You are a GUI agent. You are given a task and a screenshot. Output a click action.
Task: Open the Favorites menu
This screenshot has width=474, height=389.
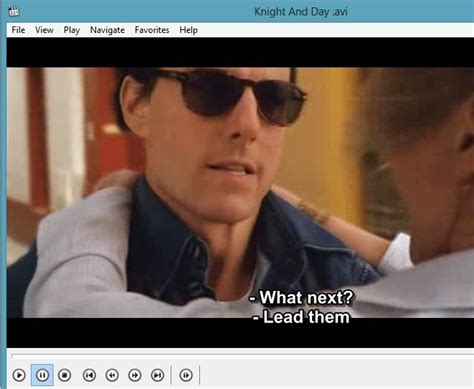point(152,30)
